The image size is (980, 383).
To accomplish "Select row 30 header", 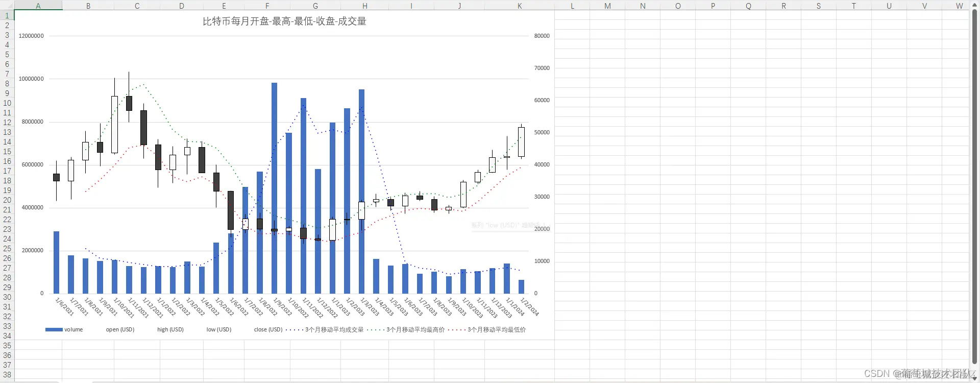I will point(7,297).
